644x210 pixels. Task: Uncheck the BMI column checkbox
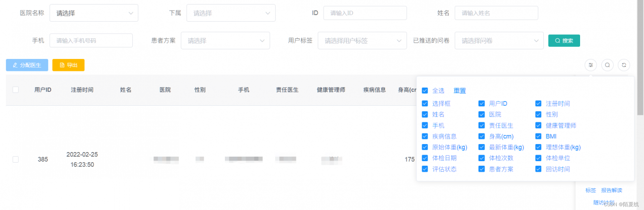click(x=539, y=136)
